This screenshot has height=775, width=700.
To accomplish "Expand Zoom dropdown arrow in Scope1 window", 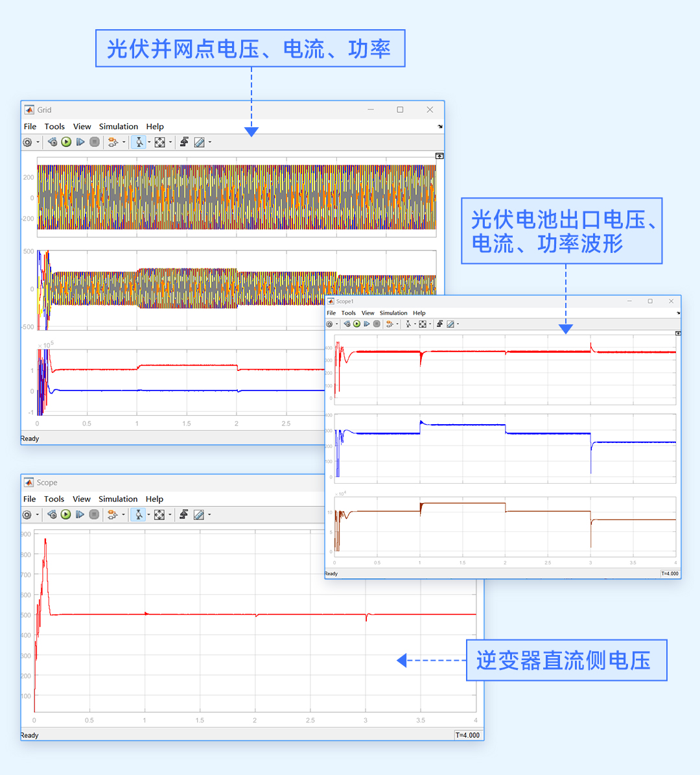I will click(415, 324).
